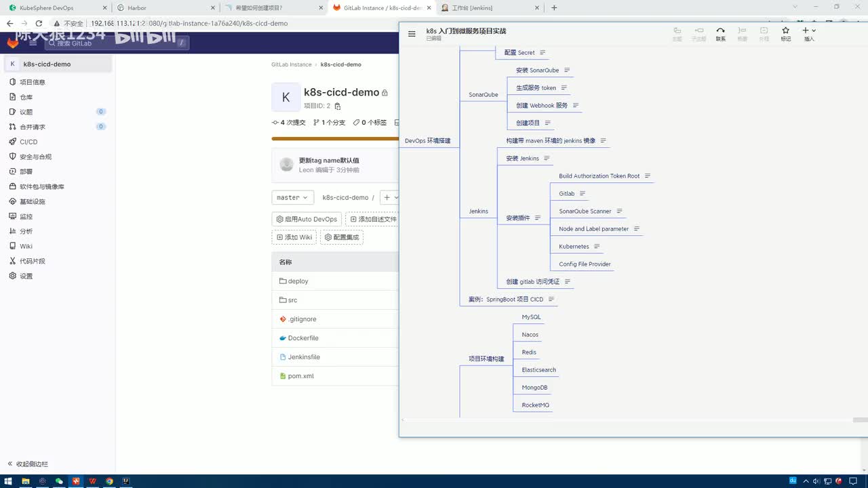Switch to the 工作台 [Jenkins] browser tab

490,8
